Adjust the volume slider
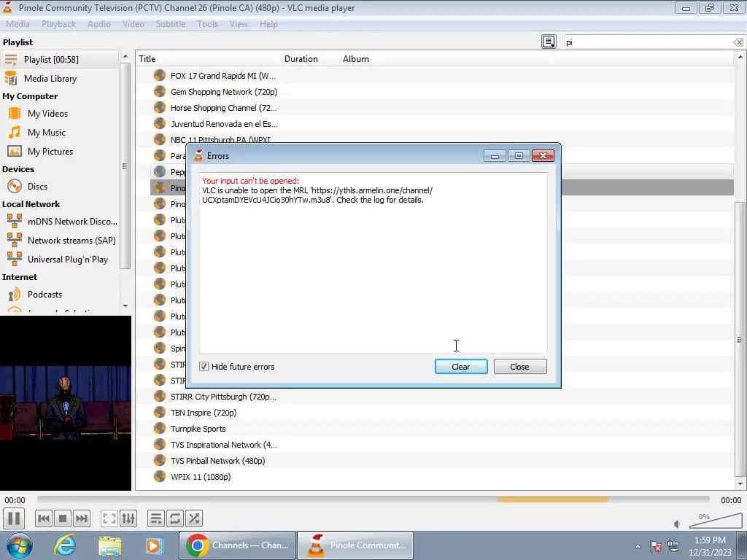747x560 pixels. [x=715, y=521]
